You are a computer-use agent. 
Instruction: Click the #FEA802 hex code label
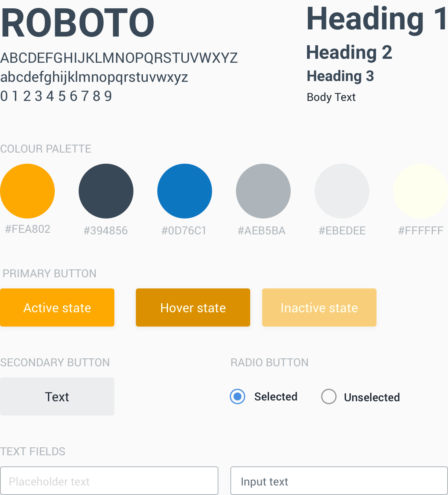(27, 229)
